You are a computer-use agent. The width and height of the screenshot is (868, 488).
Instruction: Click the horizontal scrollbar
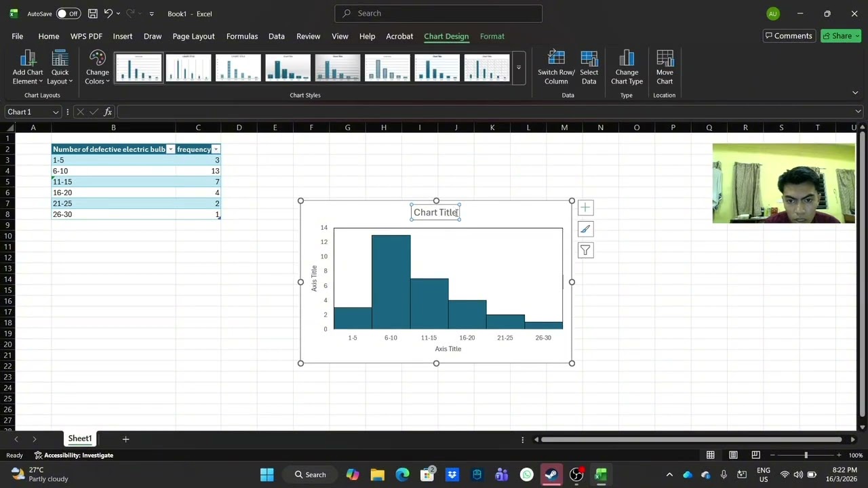click(x=692, y=439)
